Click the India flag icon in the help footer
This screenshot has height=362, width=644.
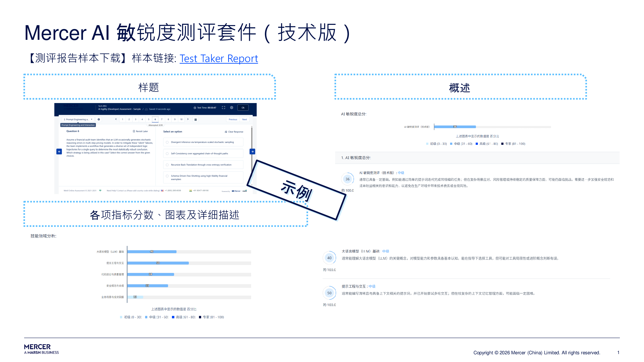[191, 191]
